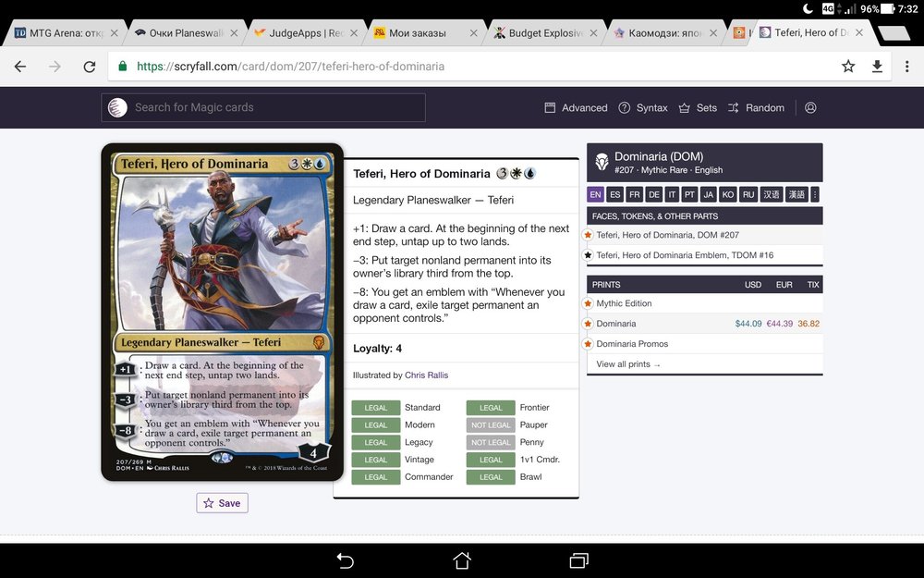Click the star icon next to Dominaria Promos
This screenshot has height=578, width=924.
(x=587, y=343)
